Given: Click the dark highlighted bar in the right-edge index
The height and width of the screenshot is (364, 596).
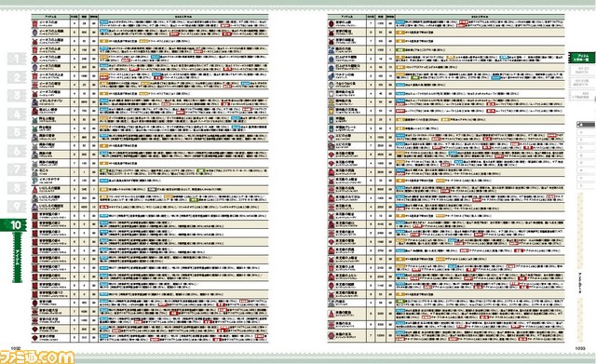Looking at the screenshot, I should tap(586, 124).
